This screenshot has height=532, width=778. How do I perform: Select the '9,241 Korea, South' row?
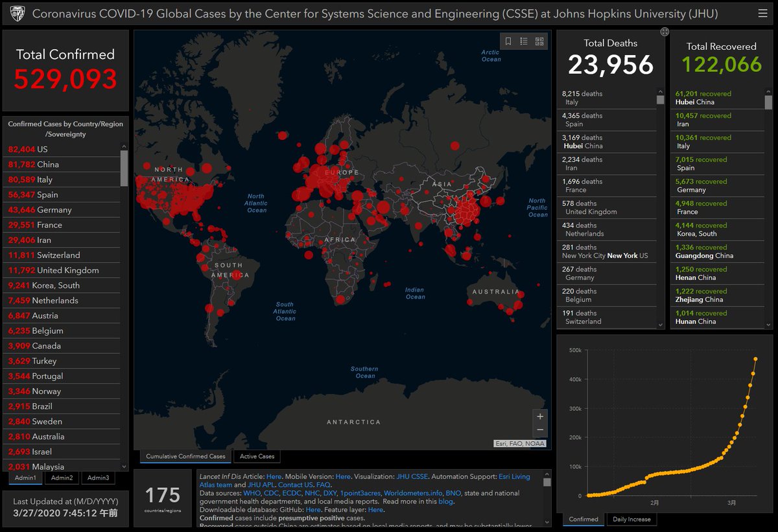pos(62,285)
